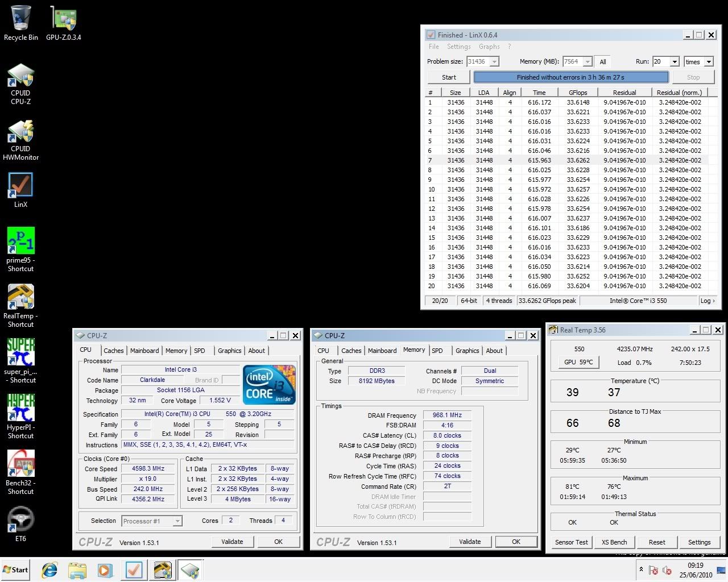The width and height of the screenshot is (728, 582).
Task: Switch to Real Temp taskbar button
Action: [162, 570]
